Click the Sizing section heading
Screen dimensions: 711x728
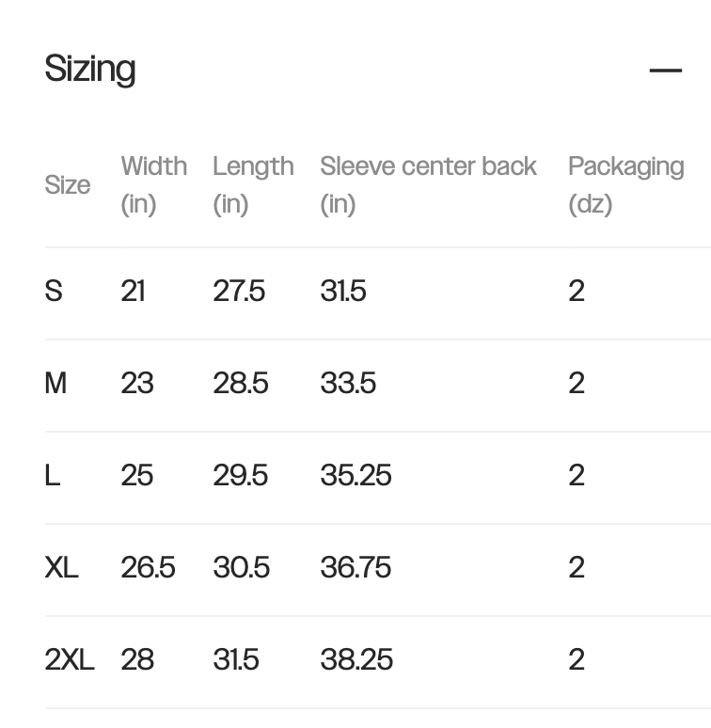[x=90, y=70]
